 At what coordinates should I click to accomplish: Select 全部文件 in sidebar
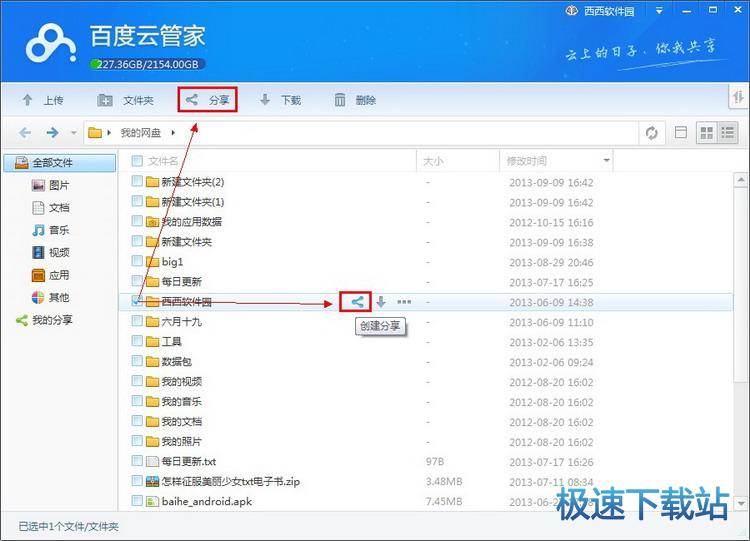60,163
